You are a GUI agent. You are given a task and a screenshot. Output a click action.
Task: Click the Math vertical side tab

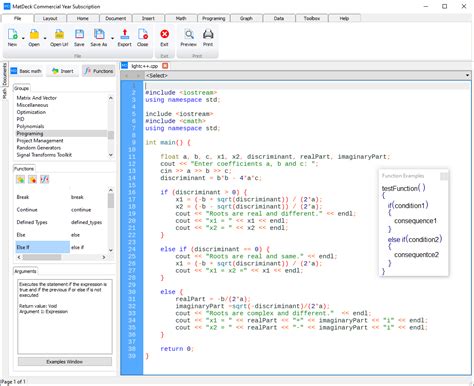pos(4,93)
